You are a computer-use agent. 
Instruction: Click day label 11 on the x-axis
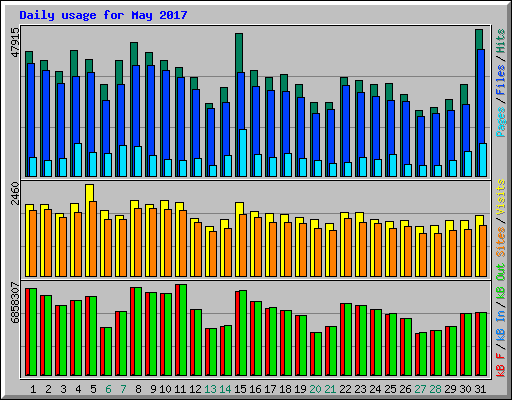[180, 389]
